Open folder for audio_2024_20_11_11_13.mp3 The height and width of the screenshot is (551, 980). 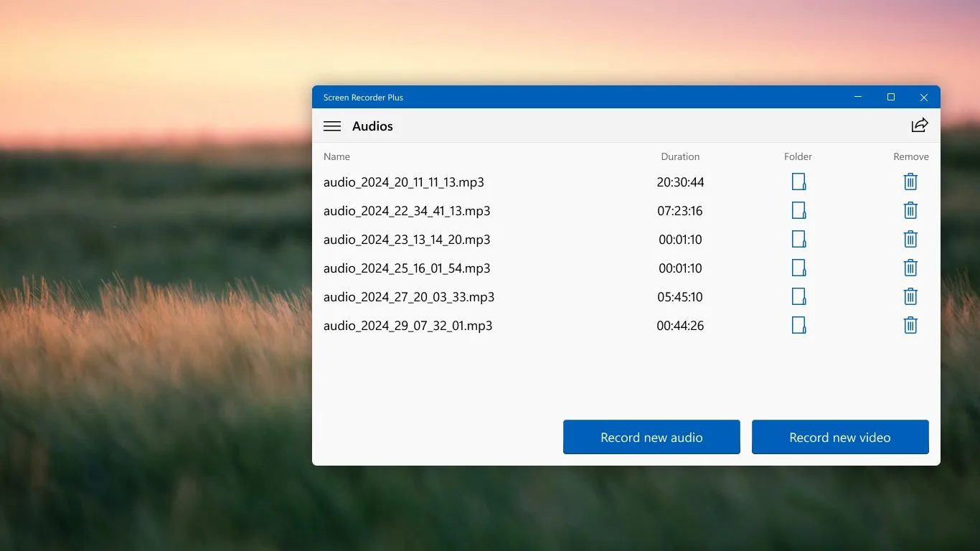[798, 182]
